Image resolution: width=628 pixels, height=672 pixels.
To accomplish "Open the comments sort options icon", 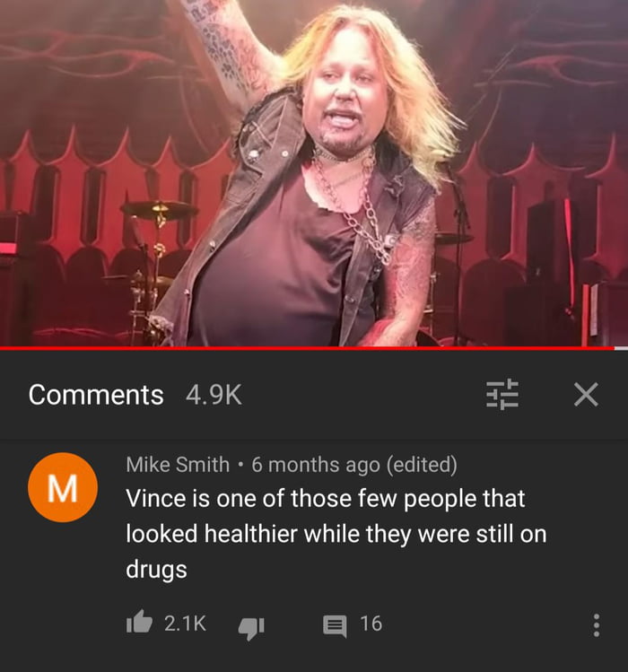I will coord(502,394).
